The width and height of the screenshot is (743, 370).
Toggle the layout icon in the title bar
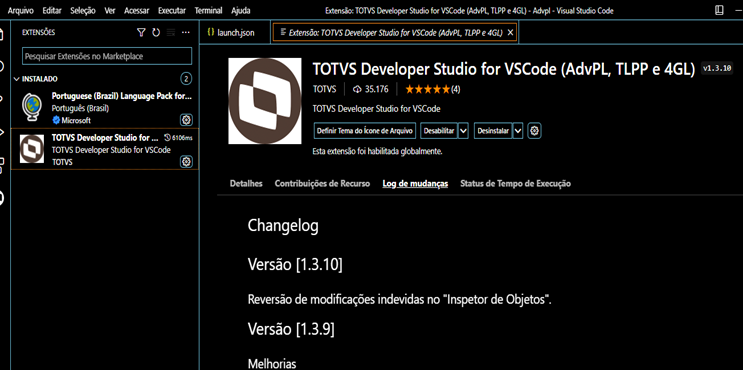tap(719, 10)
